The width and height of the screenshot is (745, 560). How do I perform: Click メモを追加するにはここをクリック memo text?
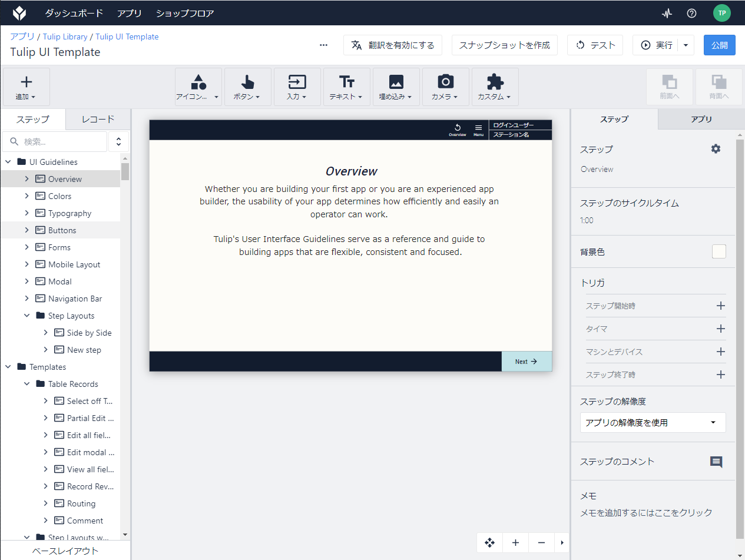tap(646, 513)
